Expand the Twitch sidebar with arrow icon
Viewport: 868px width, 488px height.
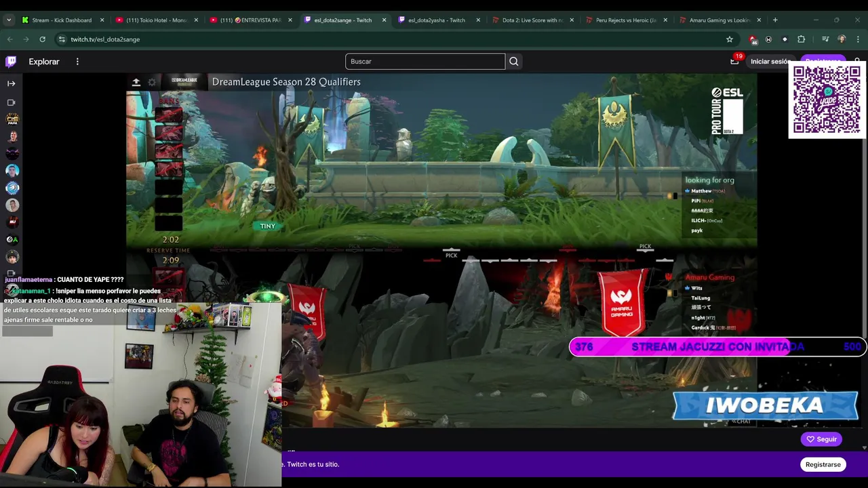pos(11,83)
